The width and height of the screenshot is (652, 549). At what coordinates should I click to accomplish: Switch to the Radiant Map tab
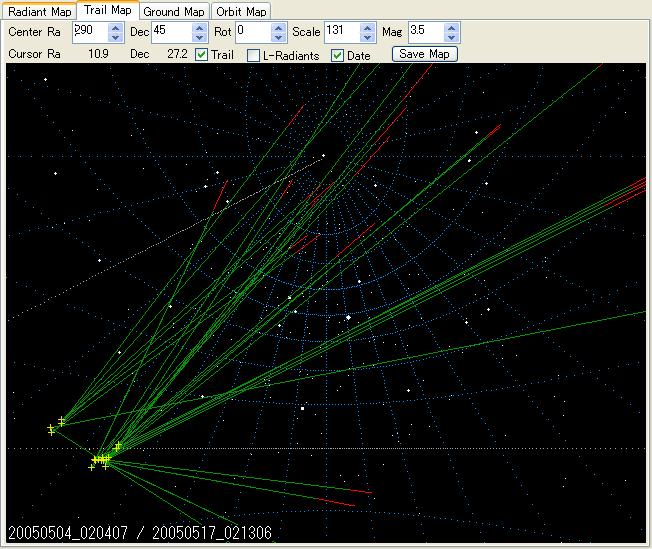click(40, 11)
